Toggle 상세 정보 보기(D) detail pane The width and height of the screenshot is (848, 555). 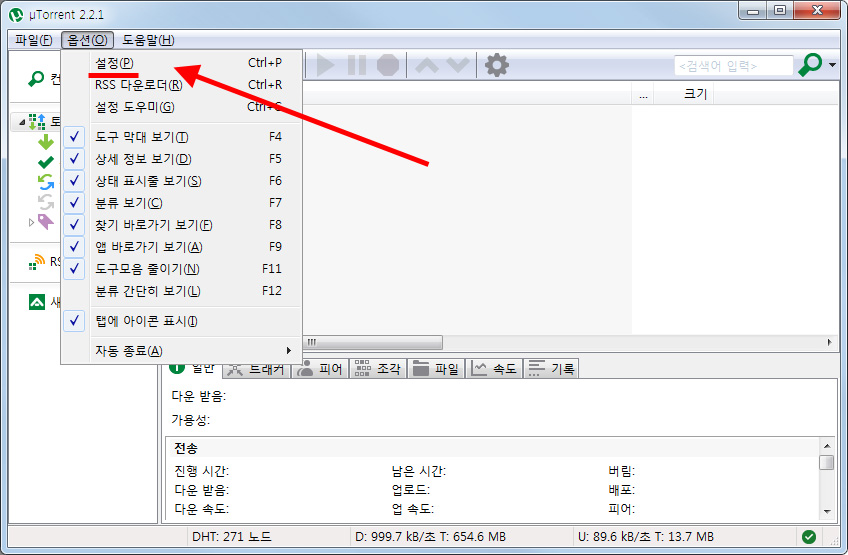(182, 159)
